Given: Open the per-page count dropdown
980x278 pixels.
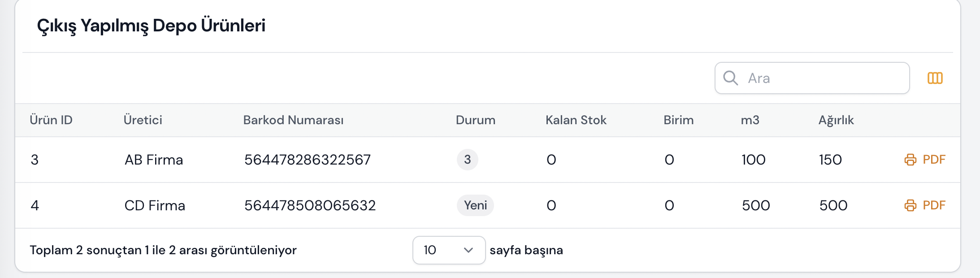Looking at the screenshot, I should pyautogui.click(x=448, y=250).
